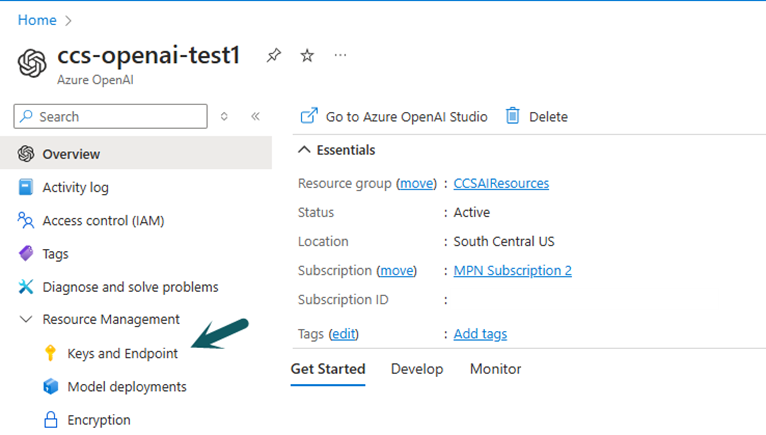Open MPN Subscription 2 link
The height and width of the screenshot is (435, 766).
point(512,270)
